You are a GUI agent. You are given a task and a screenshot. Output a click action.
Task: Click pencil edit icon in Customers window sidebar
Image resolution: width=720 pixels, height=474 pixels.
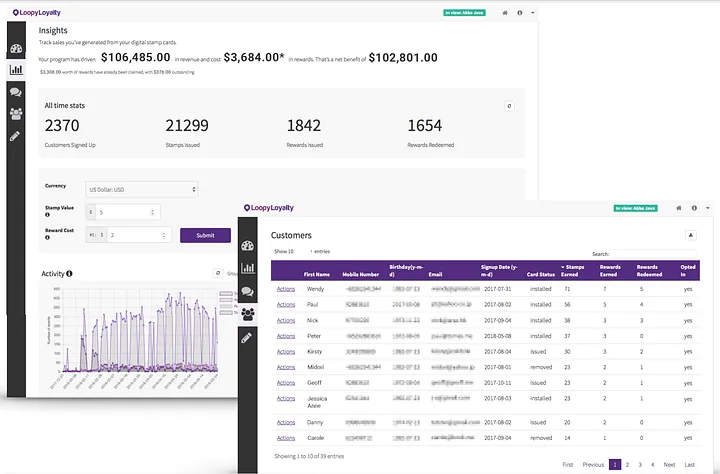246,339
